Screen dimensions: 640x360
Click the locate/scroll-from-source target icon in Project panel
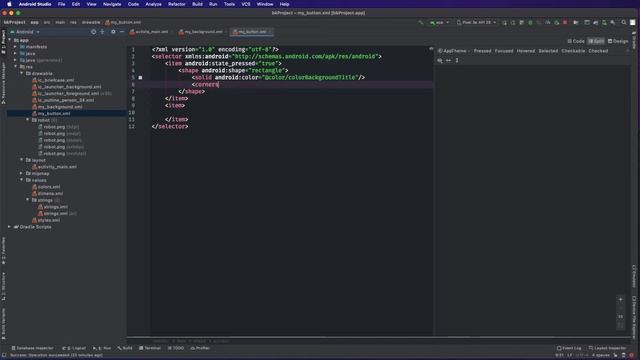pyautogui.click(x=93, y=32)
